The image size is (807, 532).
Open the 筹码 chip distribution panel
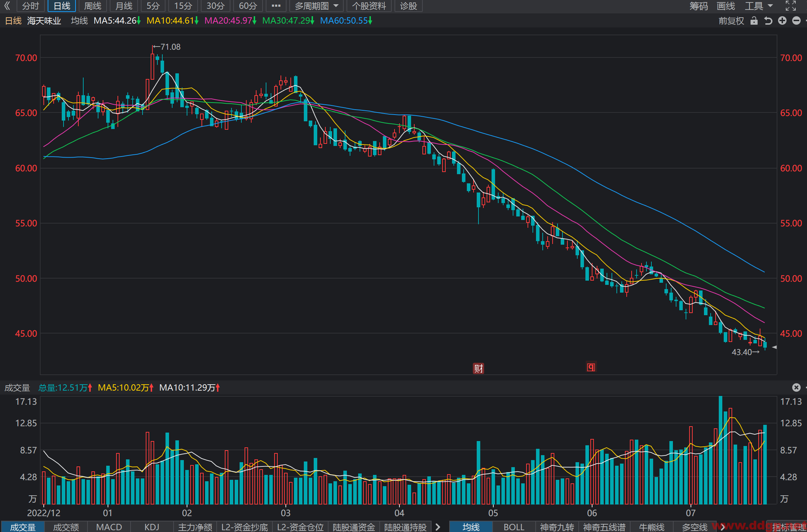click(x=699, y=6)
